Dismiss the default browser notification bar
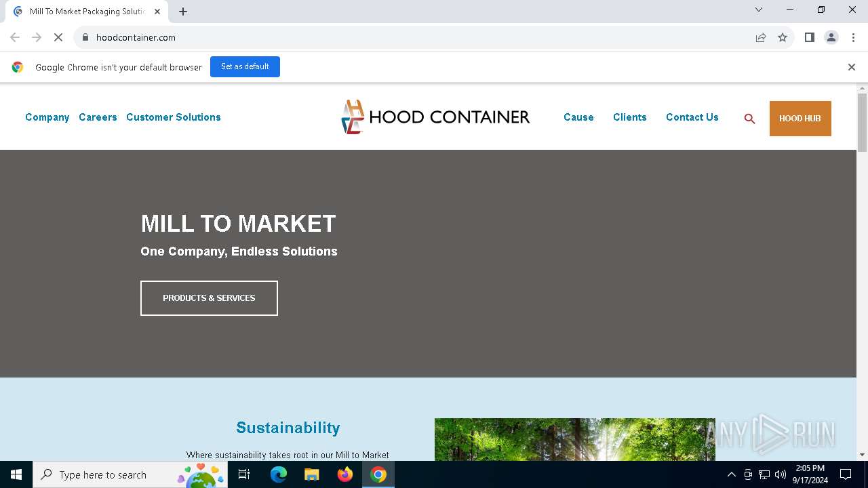This screenshot has width=868, height=488. click(x=852, y=67)
